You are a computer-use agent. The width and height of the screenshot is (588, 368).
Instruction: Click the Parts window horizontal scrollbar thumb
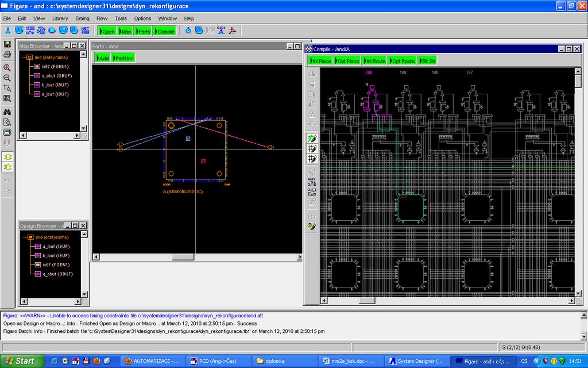183,257
